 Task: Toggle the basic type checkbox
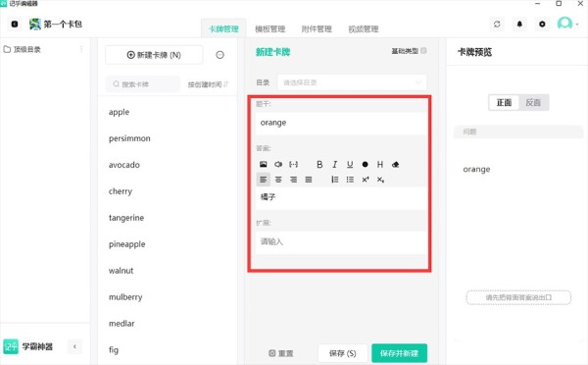pyautogui.click(x=423, y=50)
